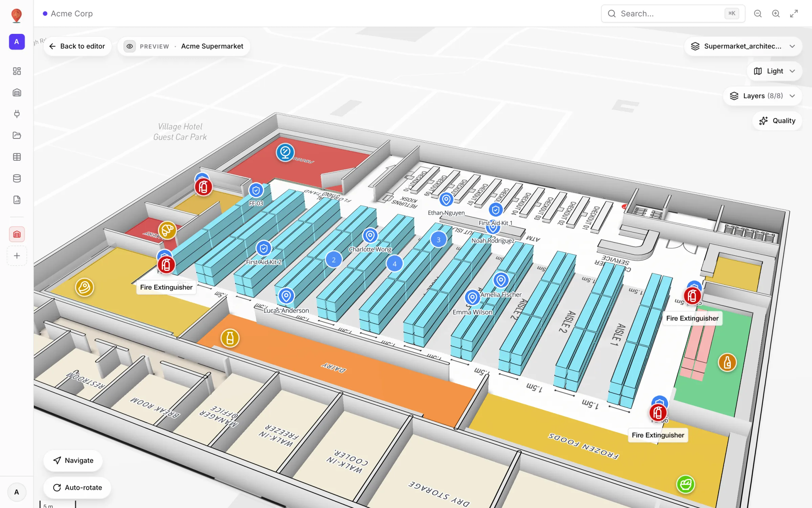Open the Light map style dropdown
Screen dimensions: 812x508
coord(774,71)
